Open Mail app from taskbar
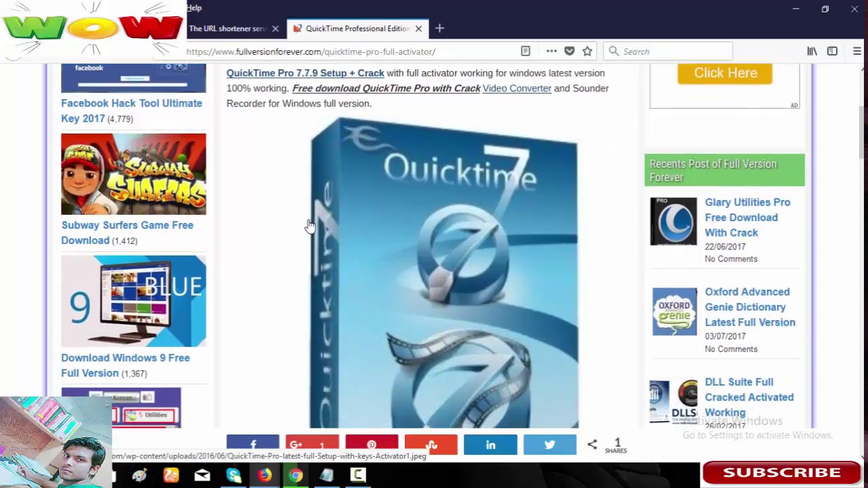This screenshot has width=868, height=488. pos(202,476)
